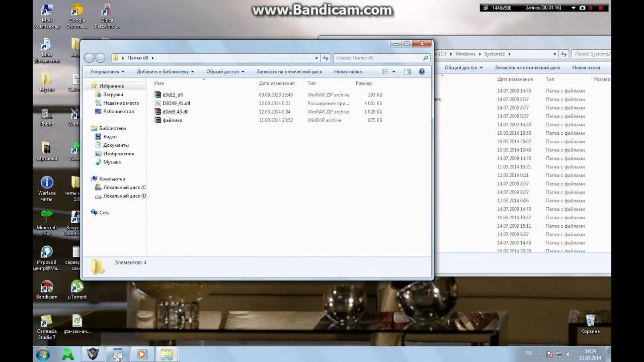Open Warface читы desktop icon

47,189
